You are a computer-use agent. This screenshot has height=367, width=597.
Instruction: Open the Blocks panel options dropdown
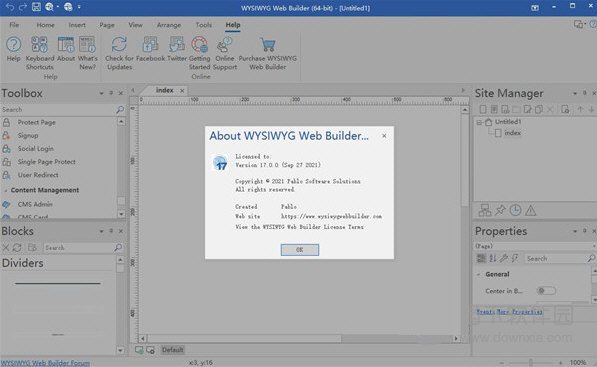[x=101, y=231]
